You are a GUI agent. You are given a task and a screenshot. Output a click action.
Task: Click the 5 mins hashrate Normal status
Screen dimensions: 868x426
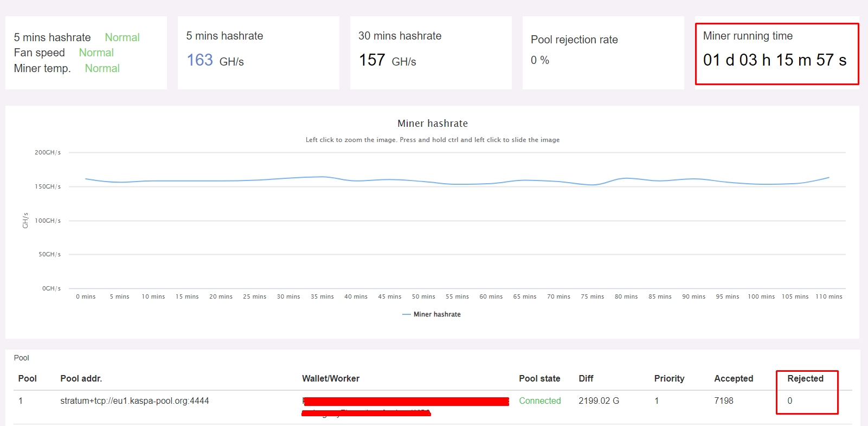(x=122, y=37)
